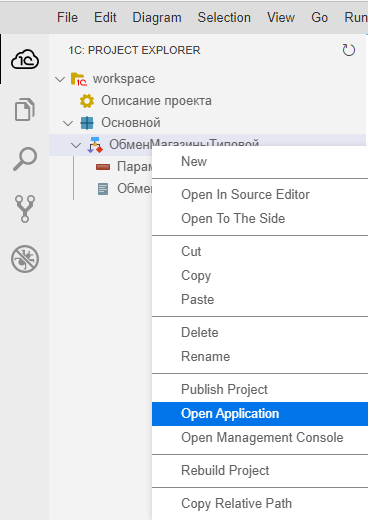Image resolution: width=368 pixels, height=520 pixels.
Task: Select the workspace row label
Action: coord(124,79)
